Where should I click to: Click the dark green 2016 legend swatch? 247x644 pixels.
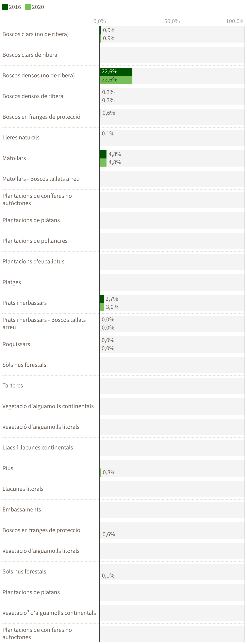coord(5,7)
